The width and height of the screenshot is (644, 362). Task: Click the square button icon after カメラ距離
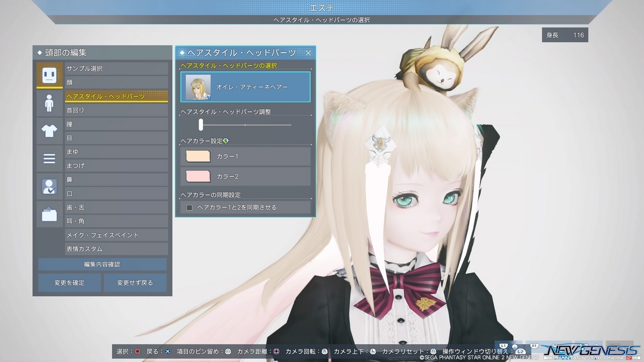click(276, 352)
